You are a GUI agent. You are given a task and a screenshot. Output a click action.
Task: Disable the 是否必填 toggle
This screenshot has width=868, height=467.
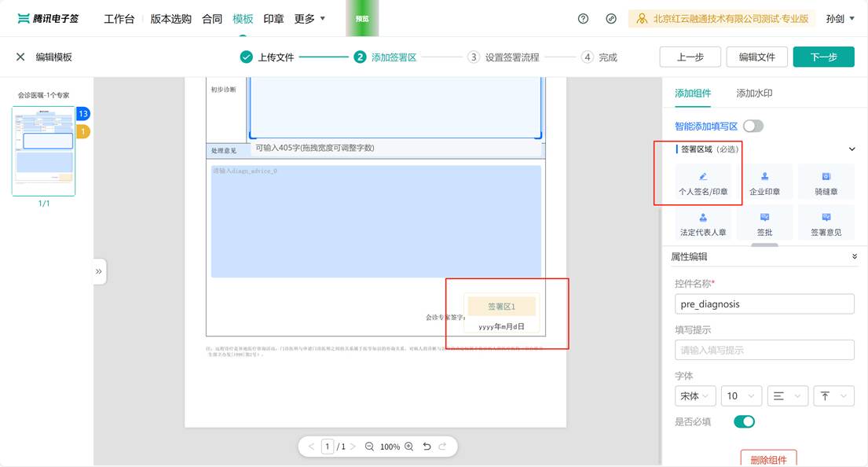(743, 422)
